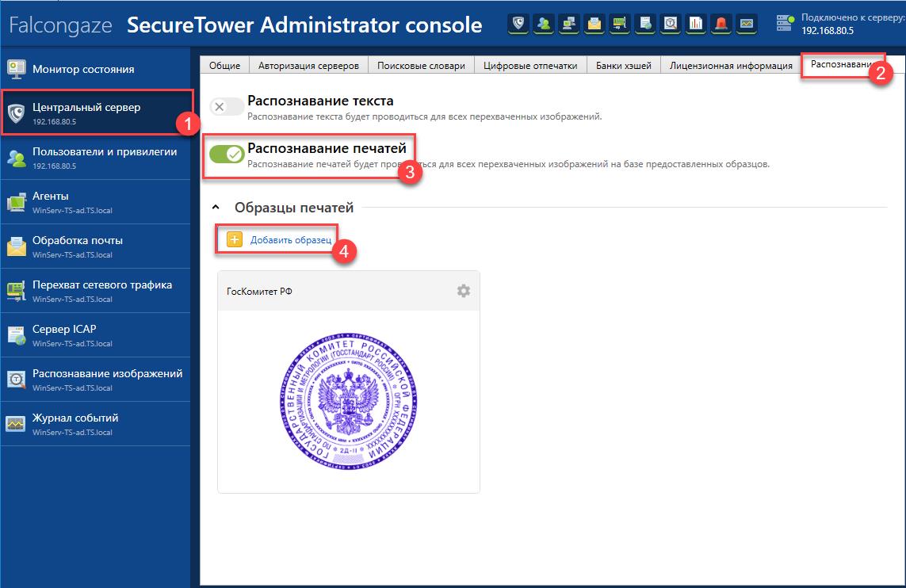Click the Добавить образец link
The image size is (906, 588).
[291, 239]
